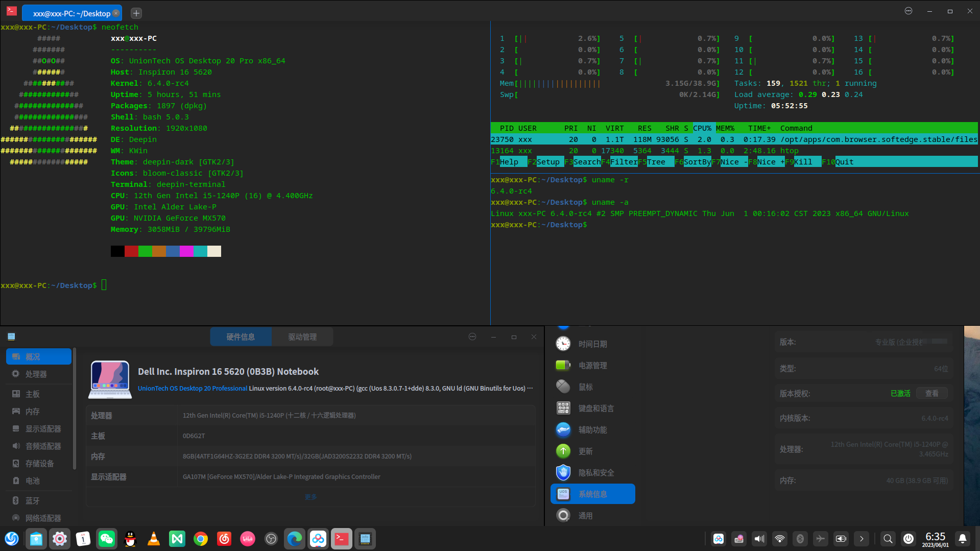Toggle airplane mode in the tray

click(821, 539)
